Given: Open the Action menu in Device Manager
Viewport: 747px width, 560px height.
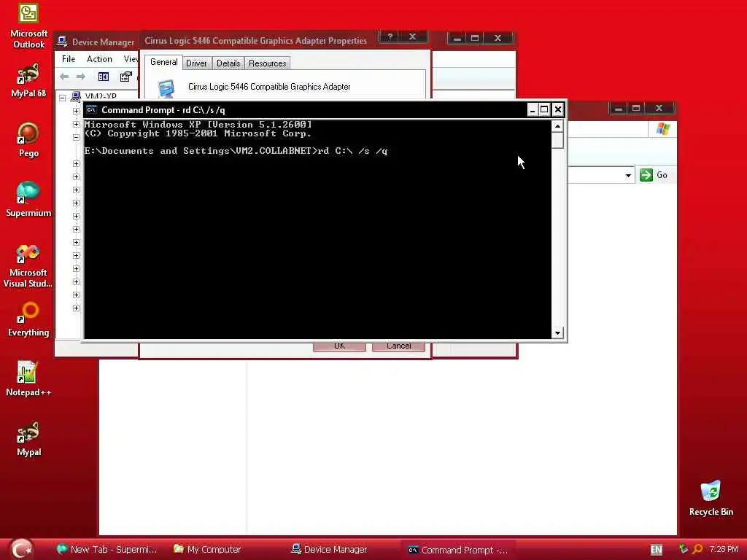Looking at the screenshot, I should pyautogui.click(x=99, y=59).
